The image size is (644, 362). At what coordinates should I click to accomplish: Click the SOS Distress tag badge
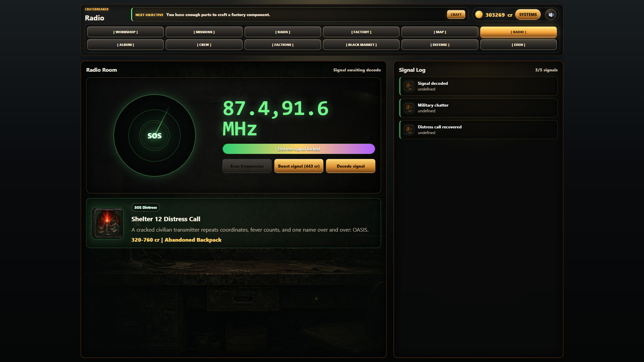[146, 207]
